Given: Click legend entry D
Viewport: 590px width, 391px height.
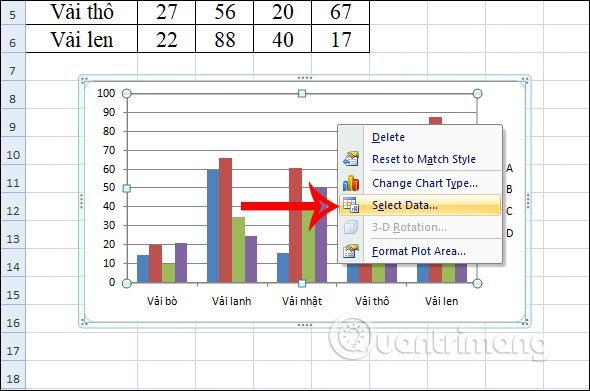Looking at the screenshot, I should point(509,233).
